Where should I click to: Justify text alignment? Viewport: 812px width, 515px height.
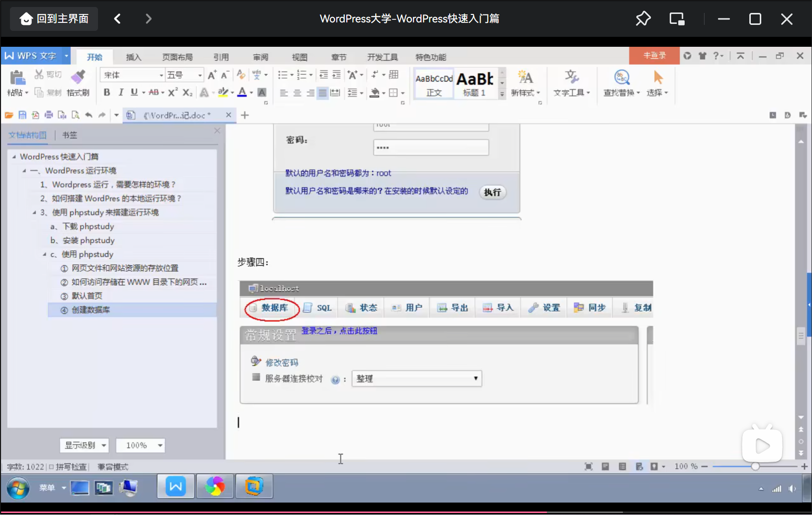coord(323,93)
